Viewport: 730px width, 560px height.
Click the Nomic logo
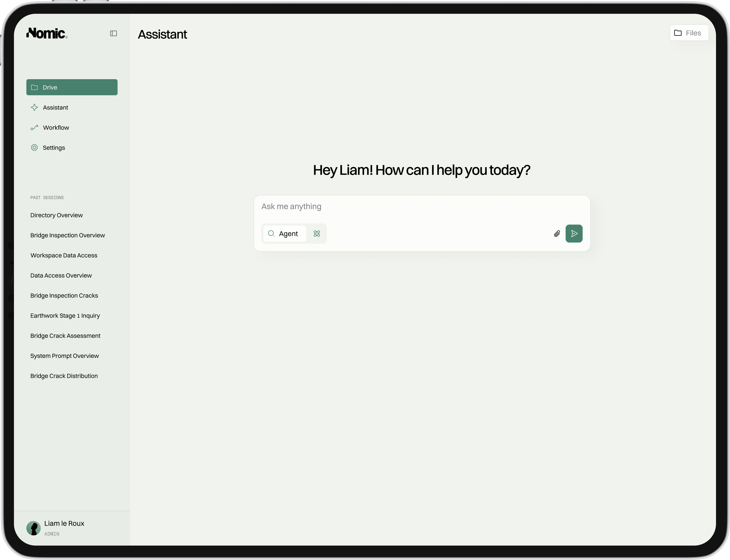pos(47,33)
